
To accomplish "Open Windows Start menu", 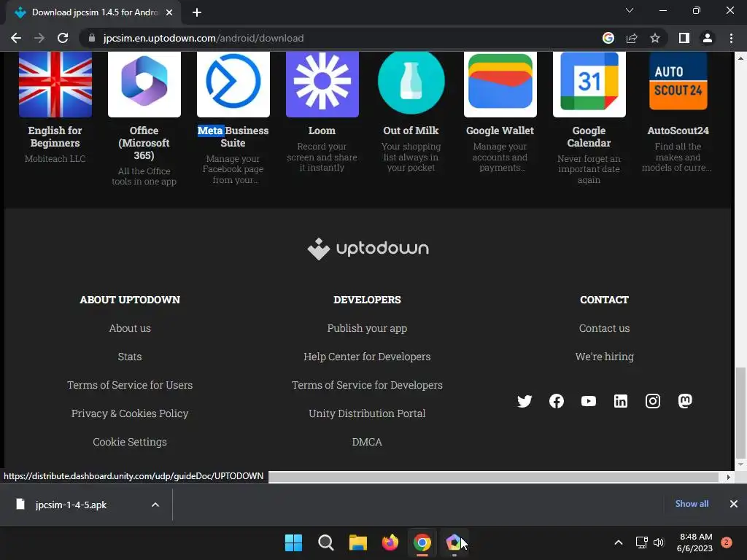I will click(293, 542).
